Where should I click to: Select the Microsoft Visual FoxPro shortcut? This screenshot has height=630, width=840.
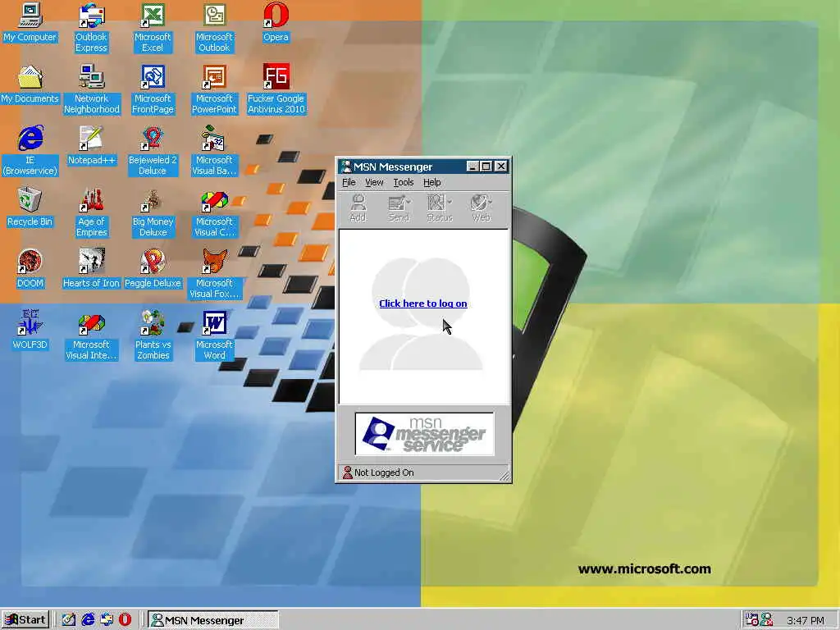214,274
